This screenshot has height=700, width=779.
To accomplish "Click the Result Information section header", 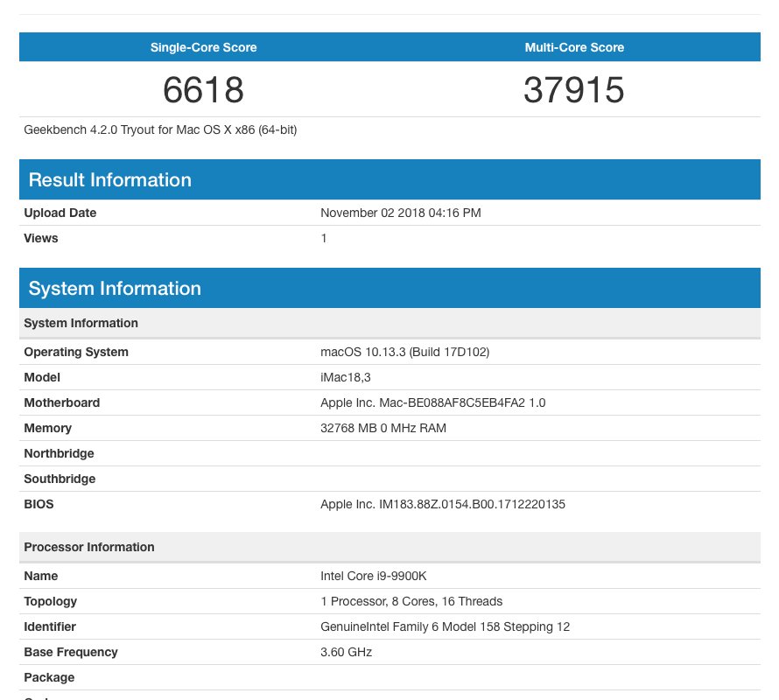I will pyautogui.click(x=389, y=179).
